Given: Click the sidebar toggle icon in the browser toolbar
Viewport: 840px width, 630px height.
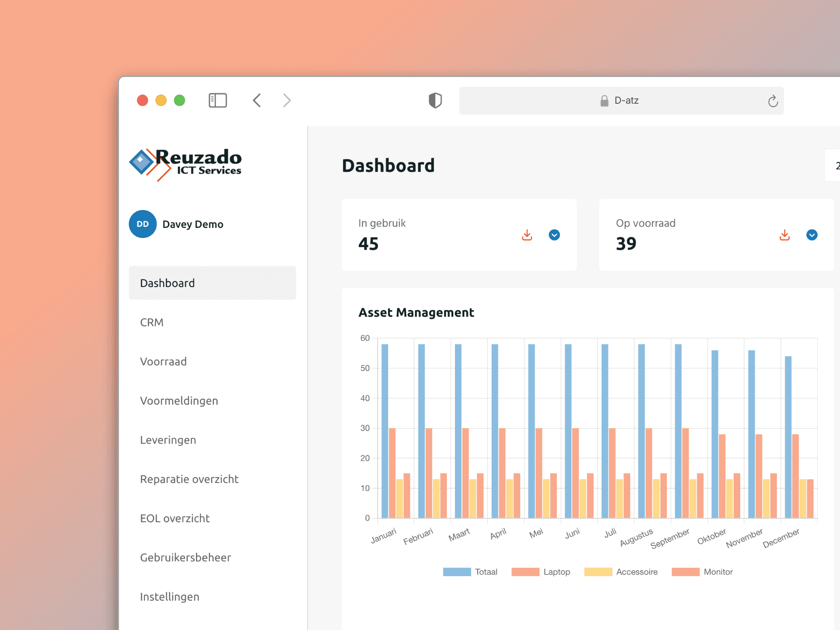Looking at the screenshot, I should tap(218, 100).
